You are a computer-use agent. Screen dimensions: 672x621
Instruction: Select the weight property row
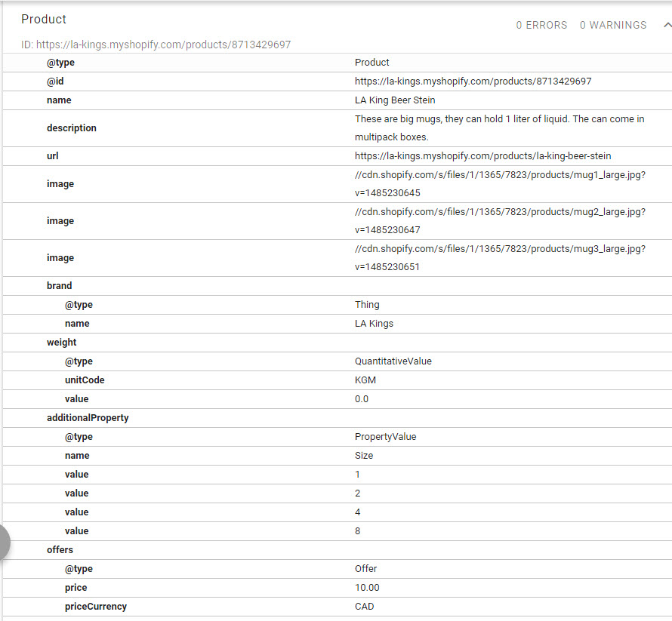pos(338,343)
